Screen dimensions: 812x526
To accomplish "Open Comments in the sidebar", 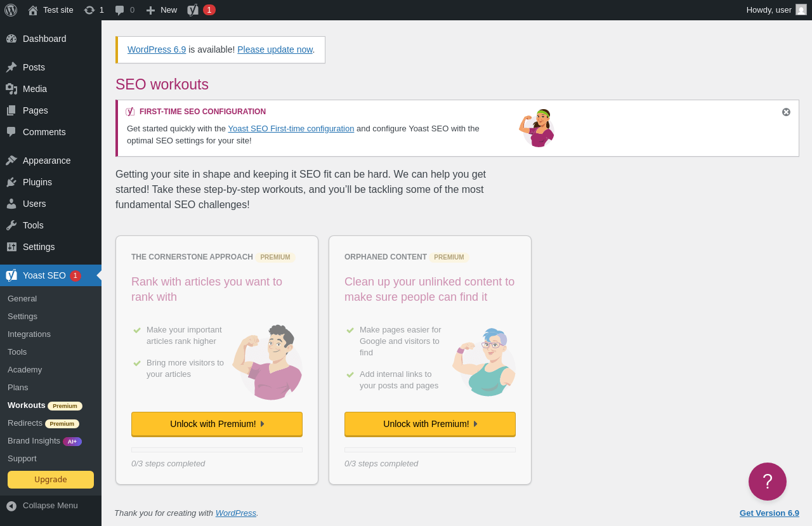I will (51, 132).
